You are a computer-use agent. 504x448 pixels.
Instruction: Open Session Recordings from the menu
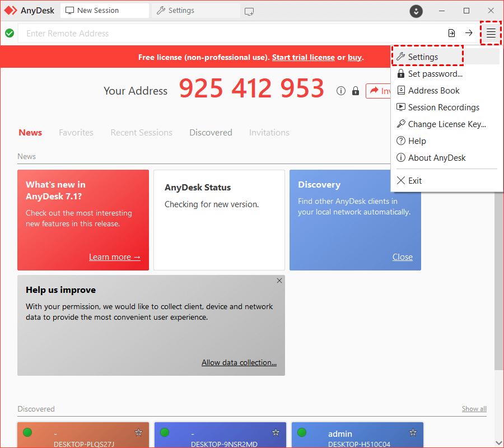coord(444,108)
